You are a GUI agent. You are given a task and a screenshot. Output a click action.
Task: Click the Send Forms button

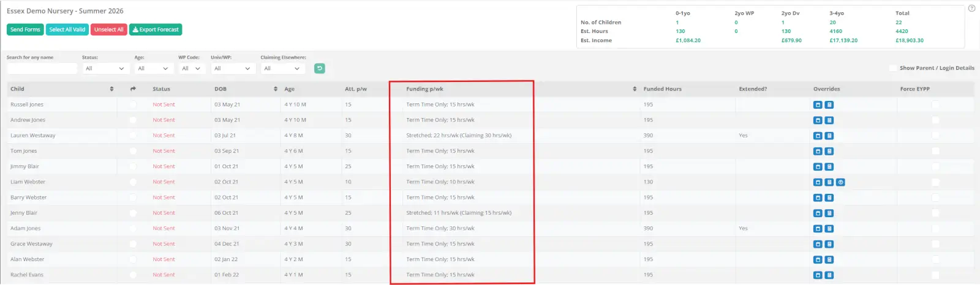[25, 29]
